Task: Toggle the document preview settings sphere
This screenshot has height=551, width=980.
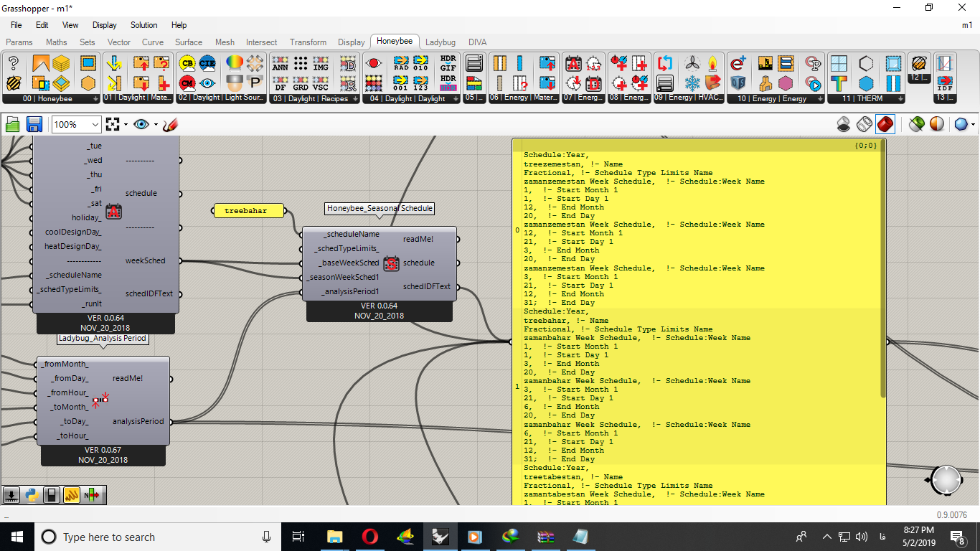Action: [x=936, y=124]
